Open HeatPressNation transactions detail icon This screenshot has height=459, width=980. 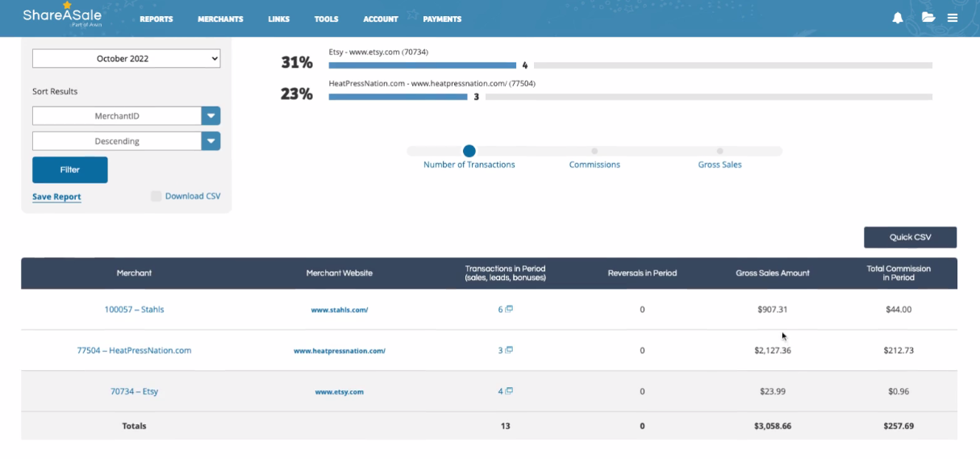[x=509, y=350]
